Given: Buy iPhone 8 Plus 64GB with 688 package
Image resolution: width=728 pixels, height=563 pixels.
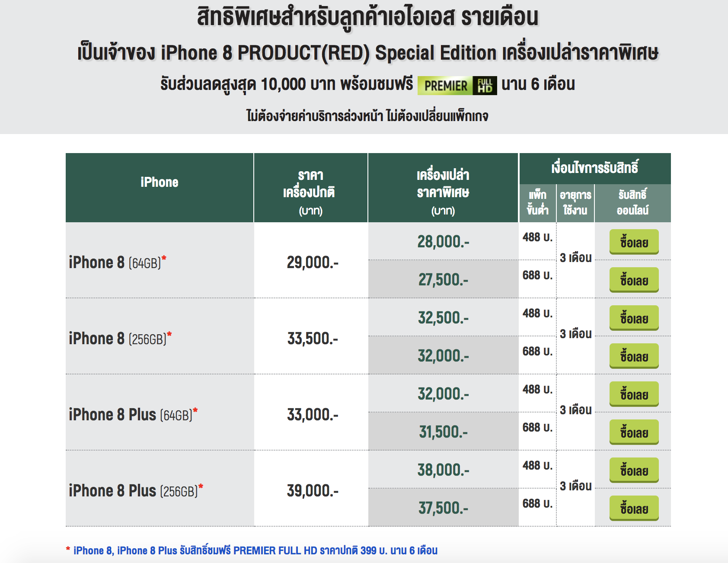Looking at the screenshot, I should point(634,432).
